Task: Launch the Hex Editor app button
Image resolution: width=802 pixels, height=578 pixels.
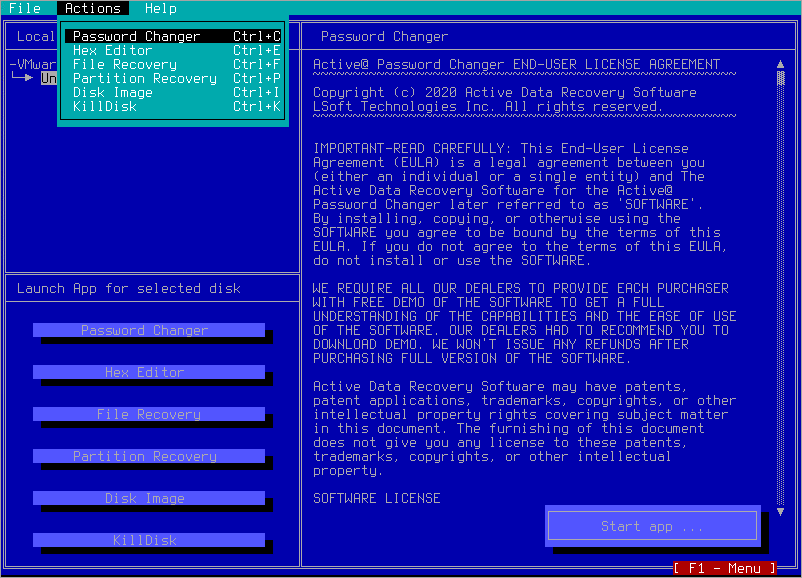Action: 149,372
